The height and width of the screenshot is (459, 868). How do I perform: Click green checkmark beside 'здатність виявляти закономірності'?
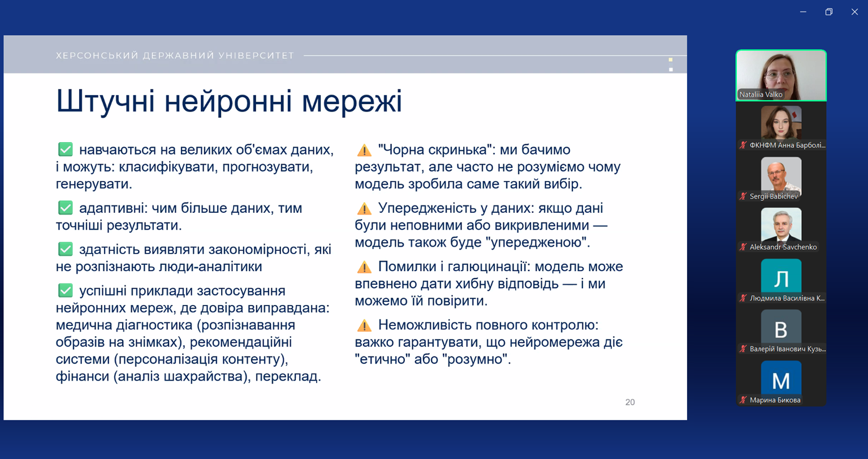(66, 249)
